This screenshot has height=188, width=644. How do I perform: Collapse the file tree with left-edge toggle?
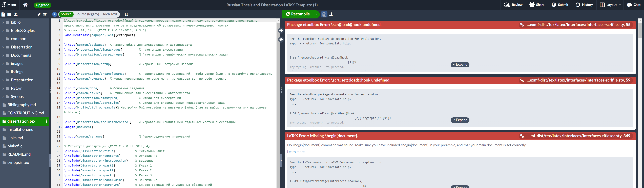50,160
